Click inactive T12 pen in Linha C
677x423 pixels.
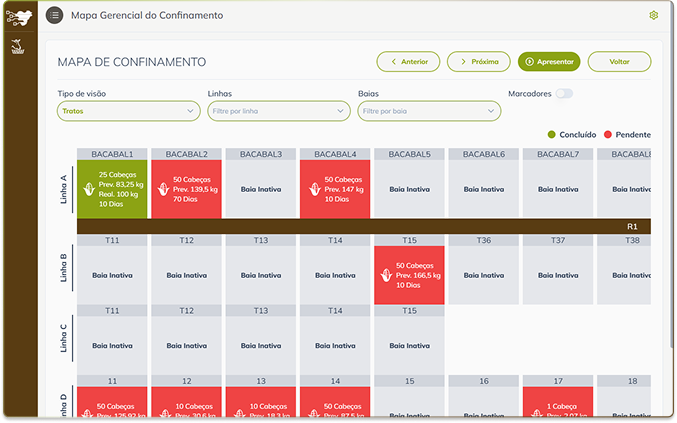click(187, 345)
